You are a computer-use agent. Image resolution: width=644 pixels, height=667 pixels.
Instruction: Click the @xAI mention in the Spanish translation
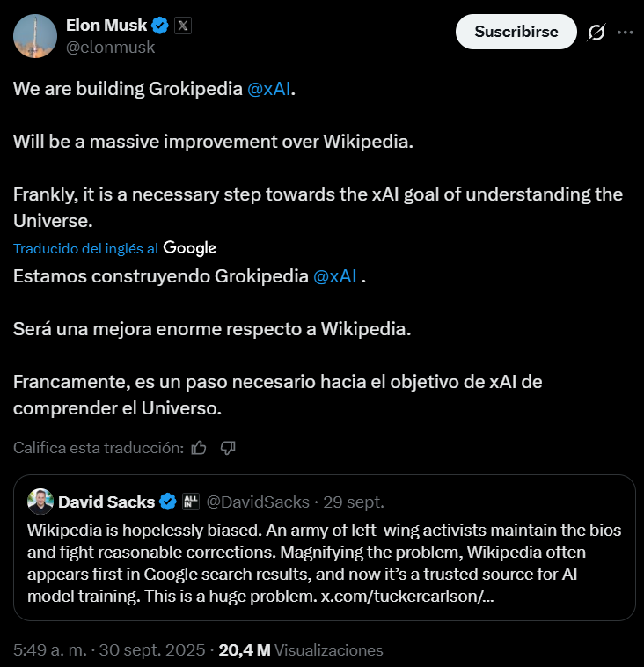(x=334, y=276)
